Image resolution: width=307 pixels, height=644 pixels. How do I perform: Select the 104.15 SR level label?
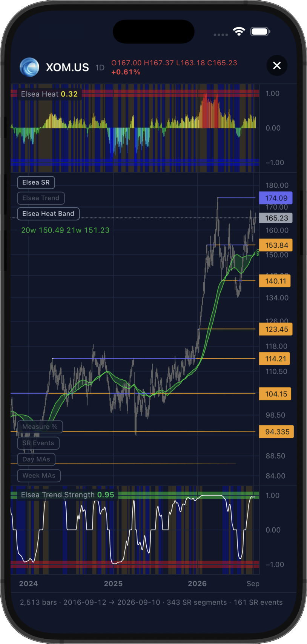tap(275, 394)
